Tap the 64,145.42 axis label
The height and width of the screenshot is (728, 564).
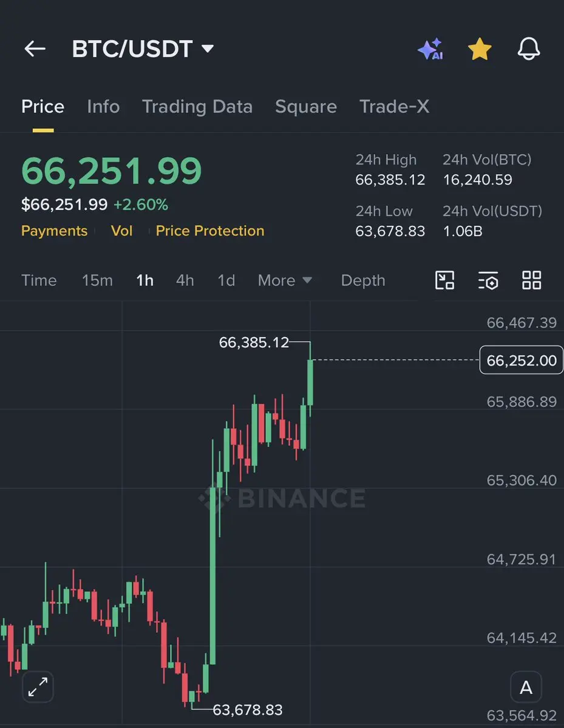pyautogui.click(x=522, y=638)
